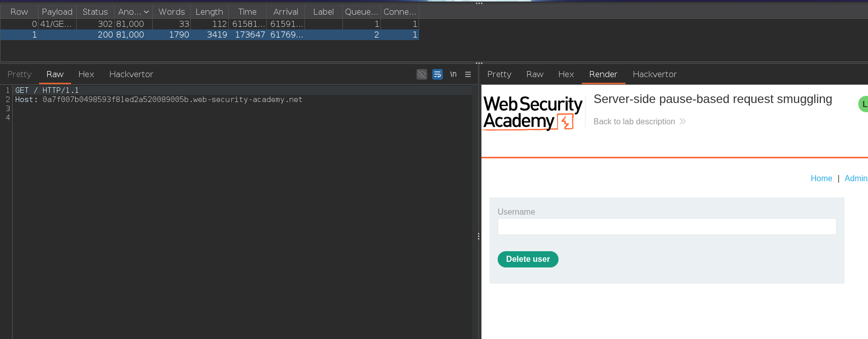Click the arrival 61591... cell
The width and height of the screenshot is (868, 339).
(286, 24)
